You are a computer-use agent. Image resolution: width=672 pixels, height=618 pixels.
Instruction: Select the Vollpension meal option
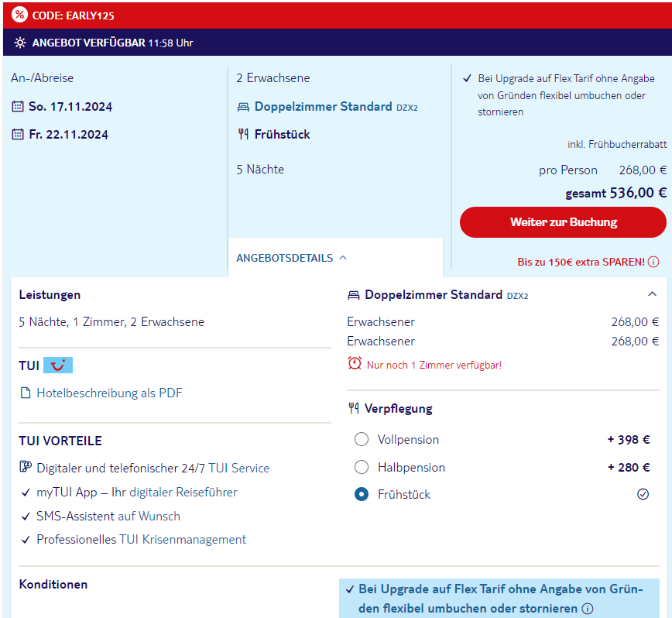pos(362,440)
